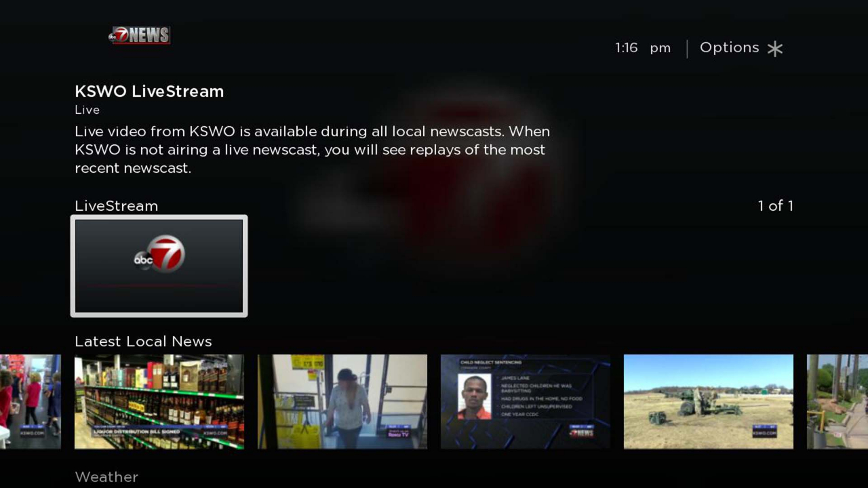Click the 7NEWS bug on sentencing thumbnail
The width and height of the screenshot is (868, 488).
582,434
